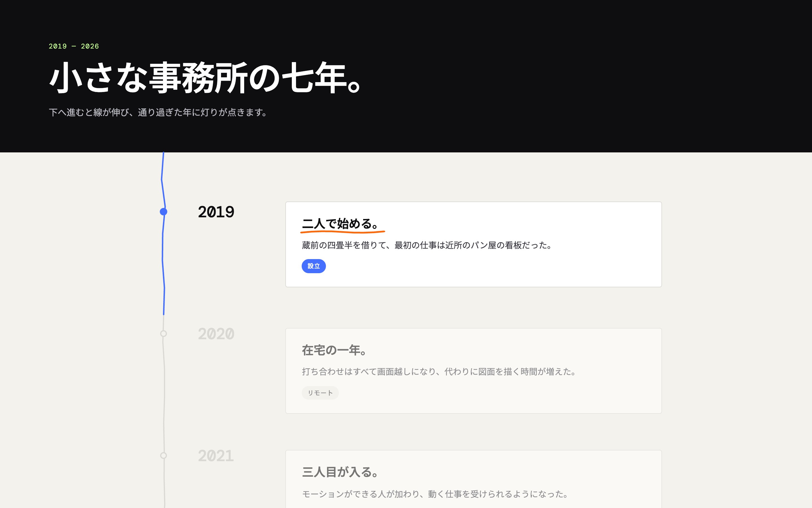Click the card heading 二人で始める。
The width and height of the screenshot is (812, 508).
click(x=341, y=224)
